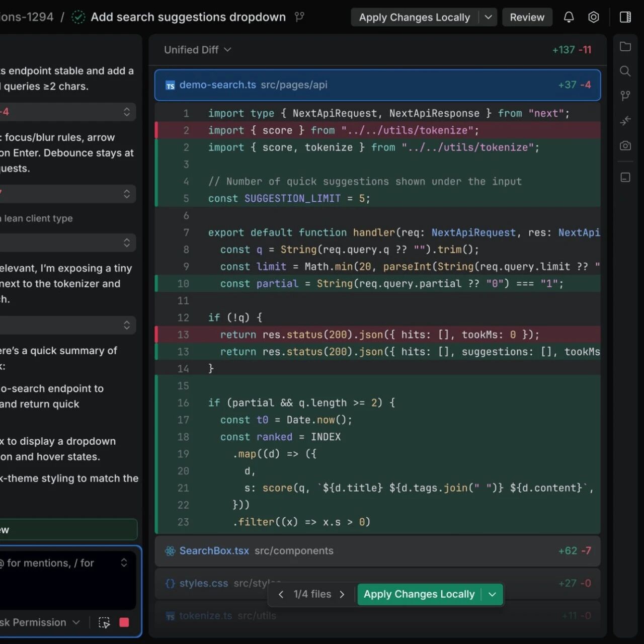Click the search magnifier icon in sidebar
The width and height of the screenshot is (644, 644).
pyautogui.click(x=625, y=71)
